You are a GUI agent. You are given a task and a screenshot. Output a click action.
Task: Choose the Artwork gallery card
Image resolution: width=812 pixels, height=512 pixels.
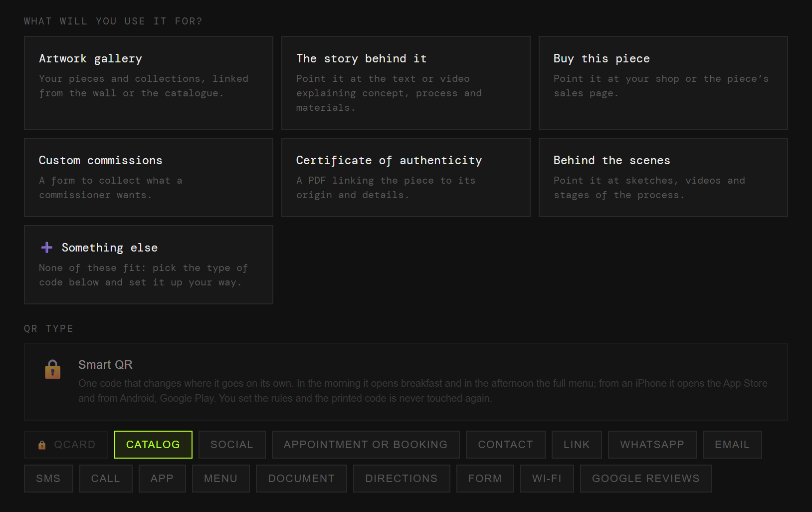(x=149, y=83)
